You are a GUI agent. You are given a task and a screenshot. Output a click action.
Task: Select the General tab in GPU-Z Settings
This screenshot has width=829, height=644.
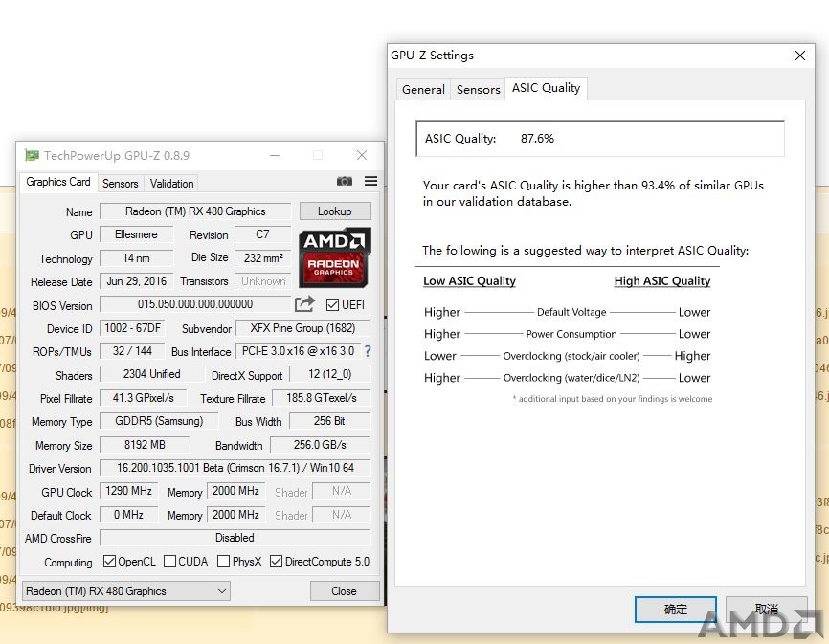[x=423, y=89]
